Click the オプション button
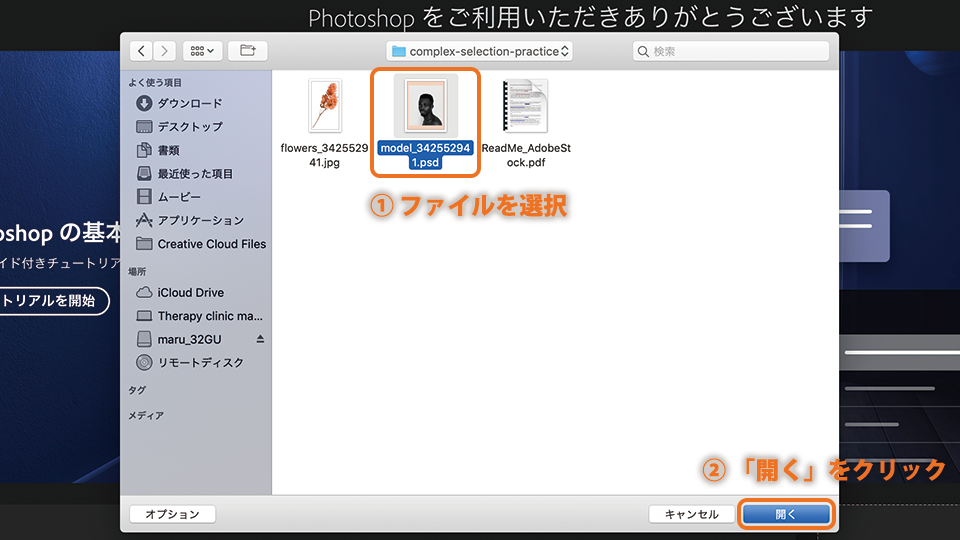The image size is (960, 540). coord(172,514)
